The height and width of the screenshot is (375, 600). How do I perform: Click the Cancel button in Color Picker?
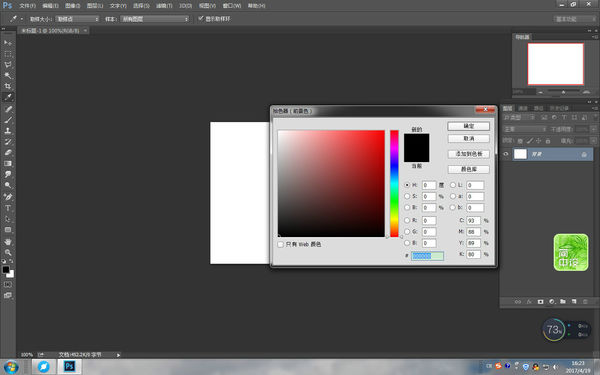tap(468, 139)
